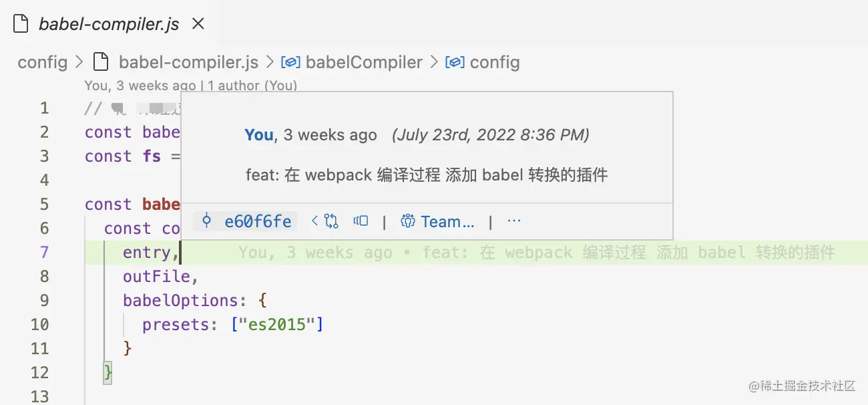
Task: Select the babel-compiler.js editor tab
Action: (110, 24)
